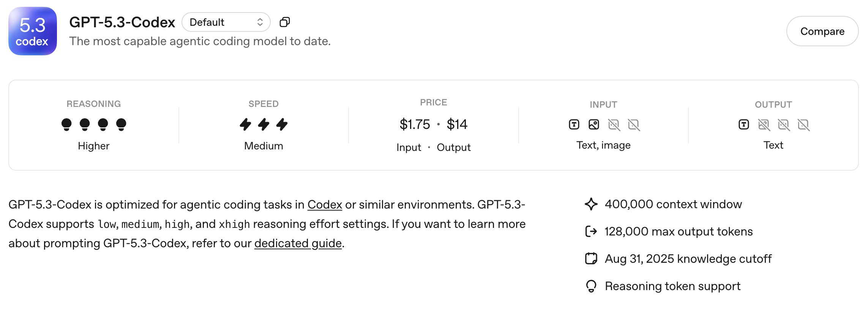Click the Codex hyperlink in the description
Viewport: 868px width, 317px height.
pos(325,205)
